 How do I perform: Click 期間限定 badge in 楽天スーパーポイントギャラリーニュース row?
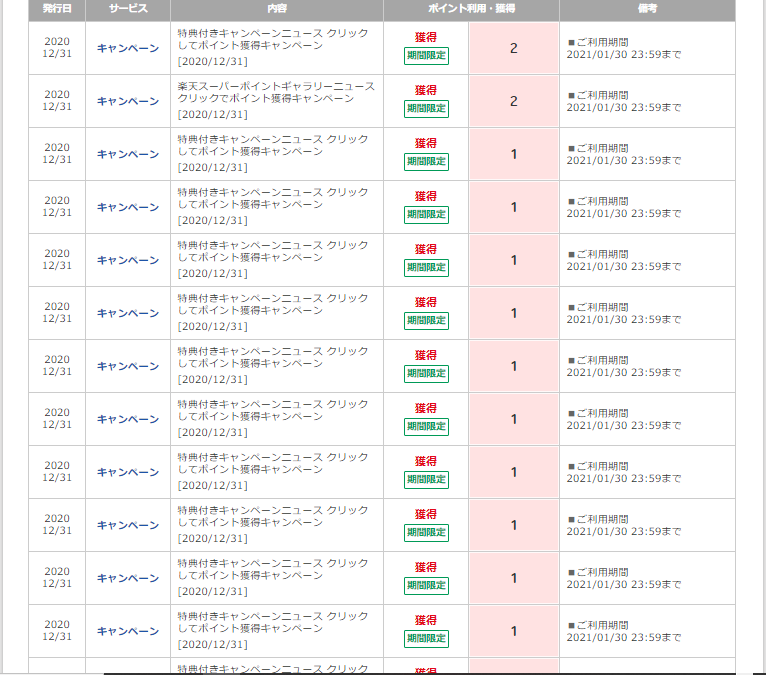(x=426, y=108)
